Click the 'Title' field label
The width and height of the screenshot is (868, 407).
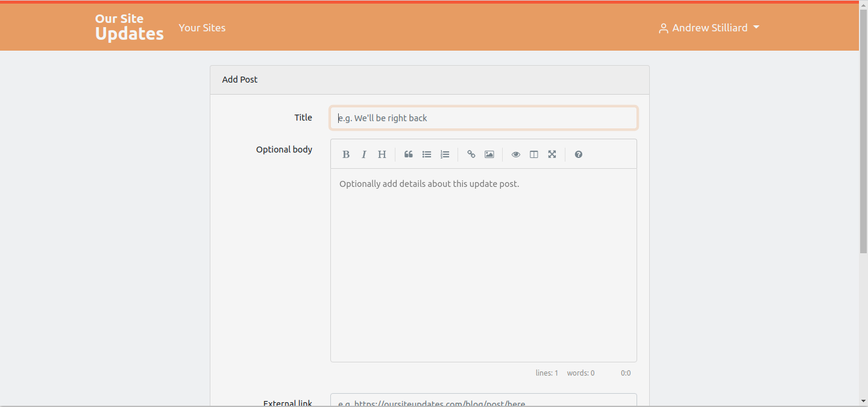click(x=303, y=118)
